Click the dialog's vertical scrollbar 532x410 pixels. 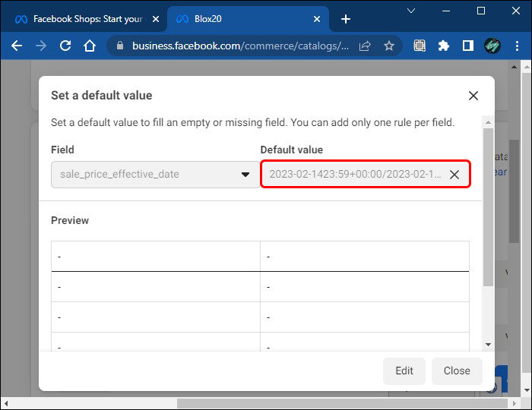coord(489,205)
